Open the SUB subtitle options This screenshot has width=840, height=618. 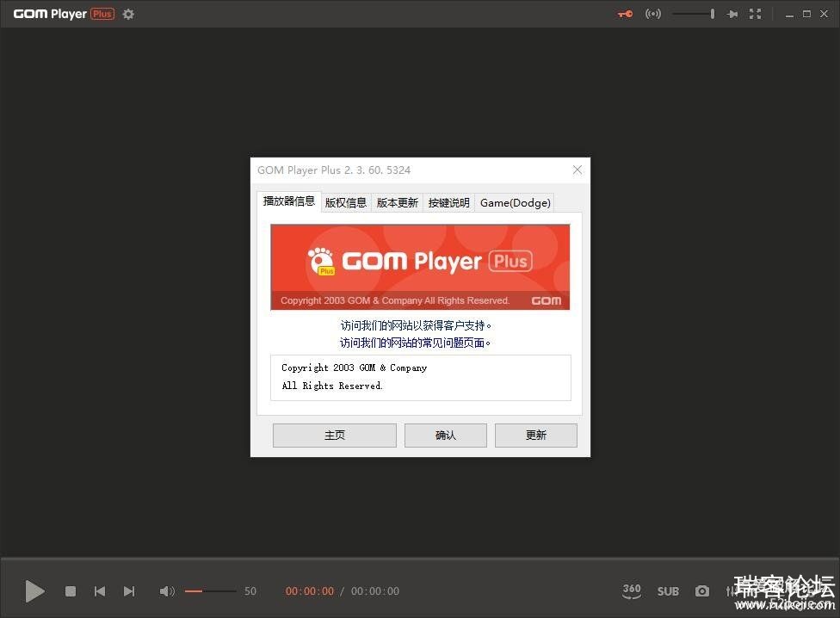pos(668,591)
